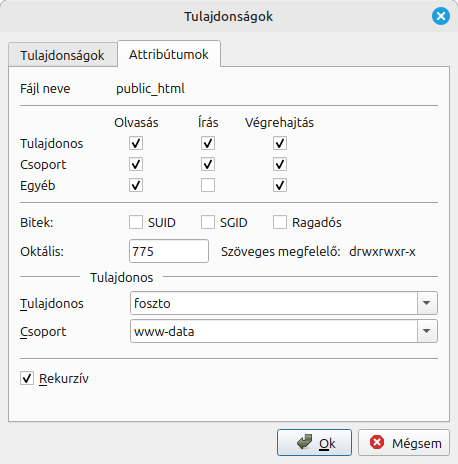
Task: Enable the SGID bit checkbox
Action: tap(208, 222)
